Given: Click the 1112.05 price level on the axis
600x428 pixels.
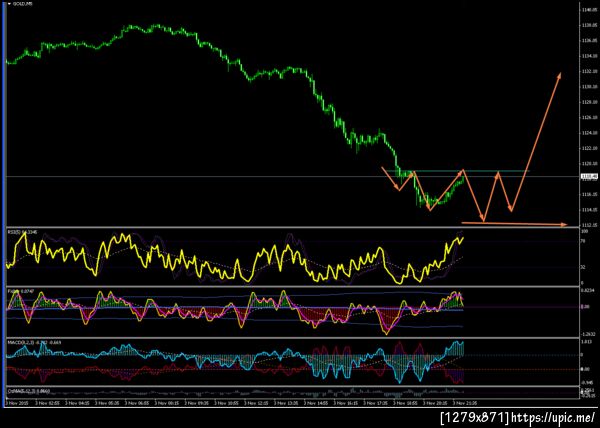Looking at the screenshot, I should pyautogui.click(x=590, y=225).
